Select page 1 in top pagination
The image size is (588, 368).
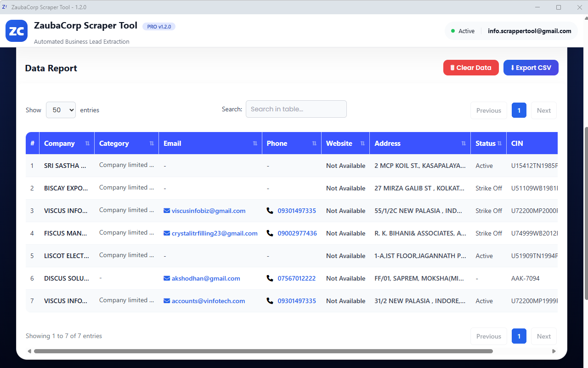point(519,110)
